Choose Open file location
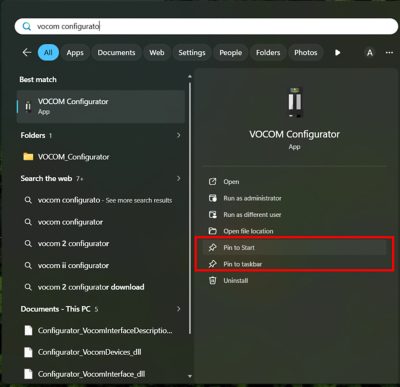Image resolution: width=400 pixels, height=387 pixels. (295, 231)
